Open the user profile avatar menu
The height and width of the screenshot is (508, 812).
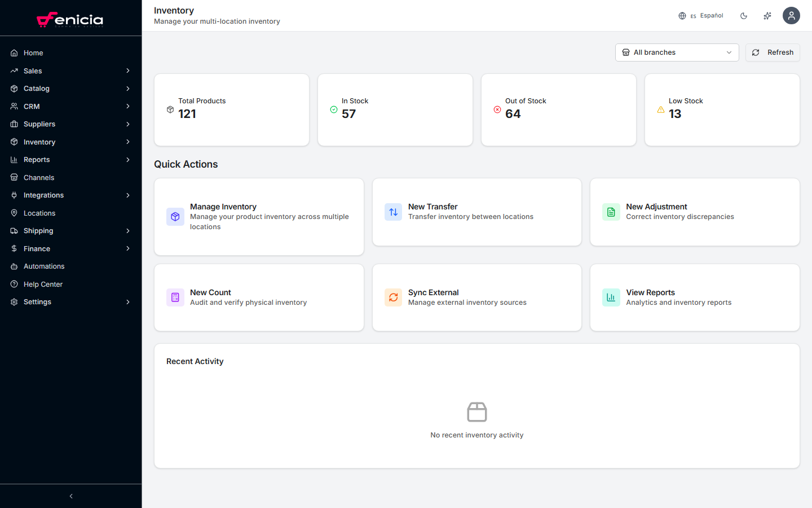tap(791, 15)
